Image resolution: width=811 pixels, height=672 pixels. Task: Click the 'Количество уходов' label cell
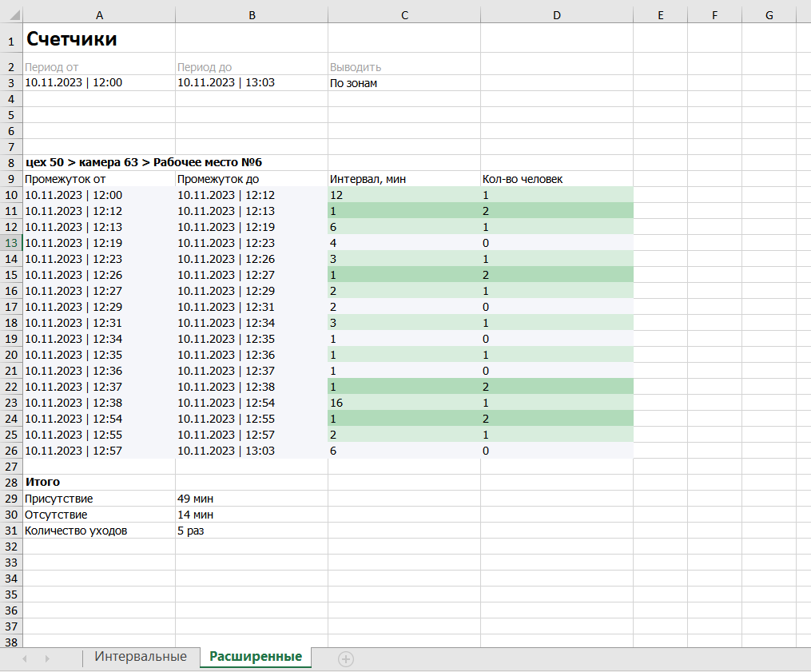(99, 531)
